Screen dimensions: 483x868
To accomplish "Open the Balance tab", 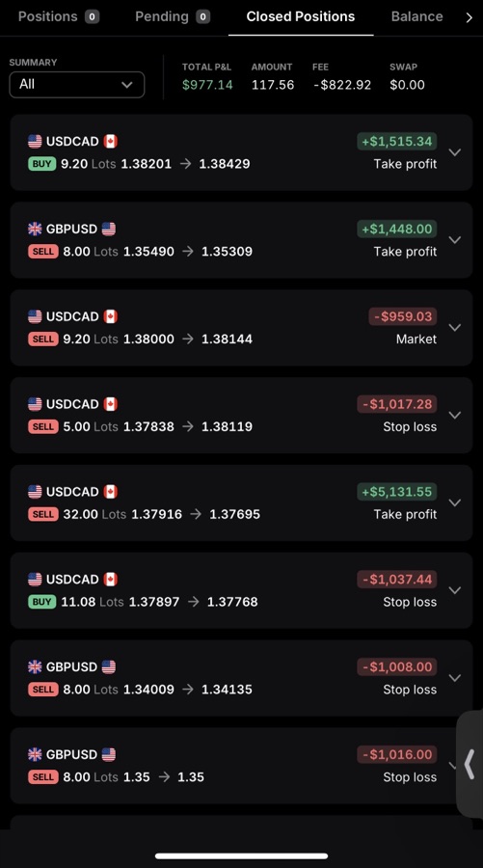I will (416, 16).
